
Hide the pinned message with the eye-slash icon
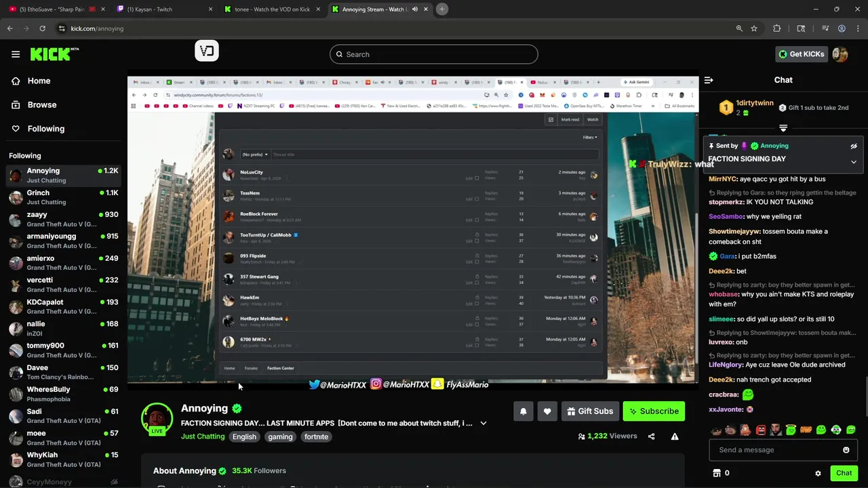854,146
